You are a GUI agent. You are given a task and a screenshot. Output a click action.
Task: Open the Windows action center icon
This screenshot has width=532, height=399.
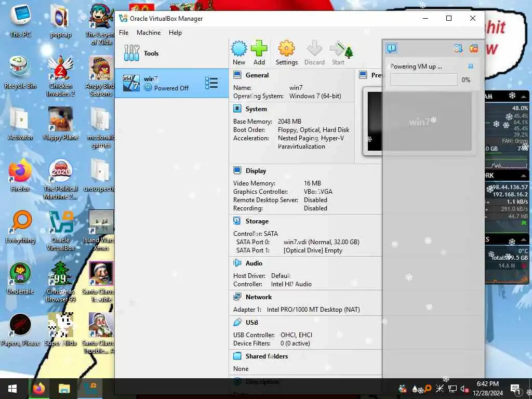[516, 389]
